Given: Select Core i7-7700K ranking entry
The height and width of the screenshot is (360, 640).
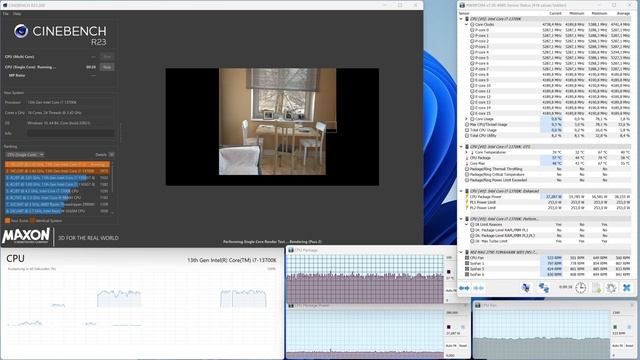Looking at the screenshot, I should [x=57, y=191].
